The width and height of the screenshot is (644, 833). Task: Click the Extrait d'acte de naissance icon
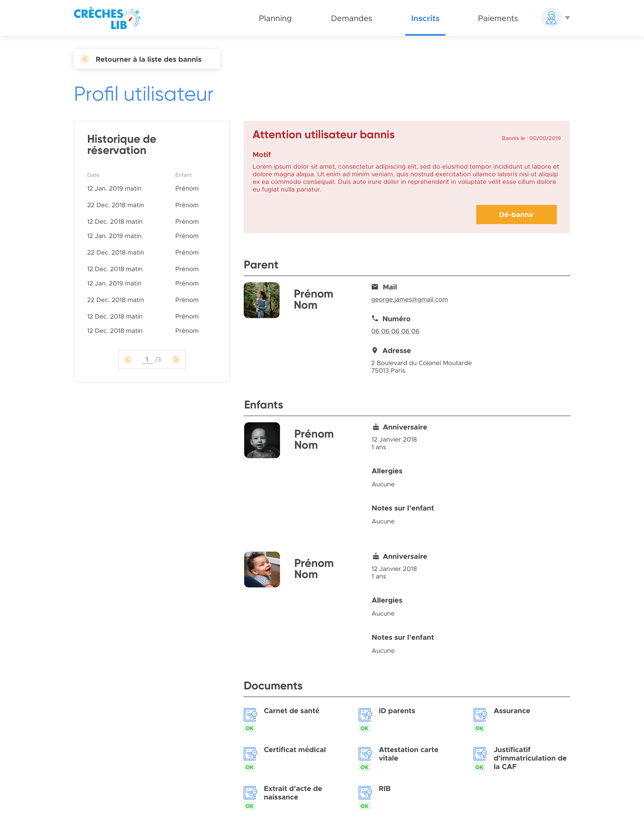pos(251,792)
